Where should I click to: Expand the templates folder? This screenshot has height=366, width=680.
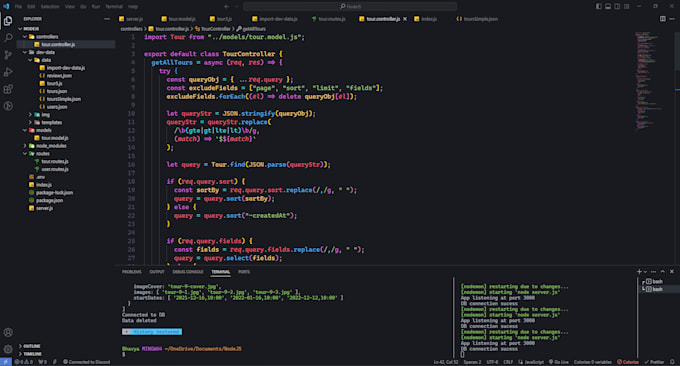tap(30, 122)
